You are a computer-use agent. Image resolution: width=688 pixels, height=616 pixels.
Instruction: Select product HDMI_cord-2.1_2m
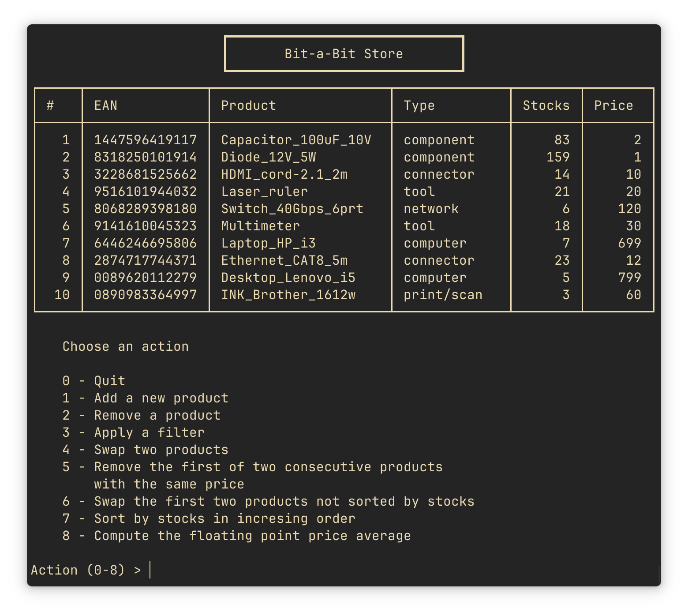284,174
